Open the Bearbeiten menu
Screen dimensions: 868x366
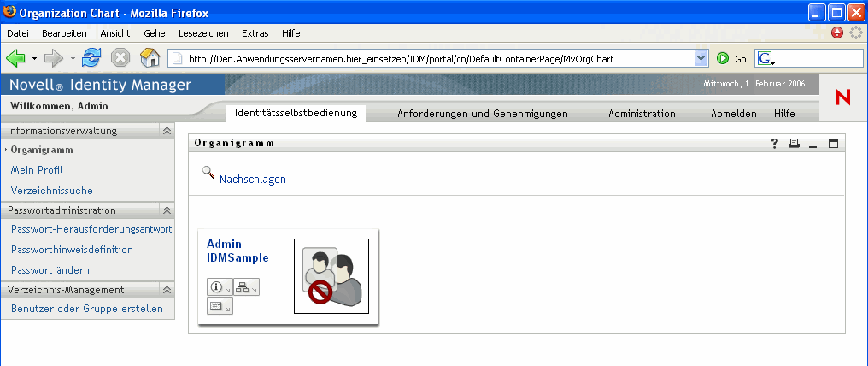(64, 33)
